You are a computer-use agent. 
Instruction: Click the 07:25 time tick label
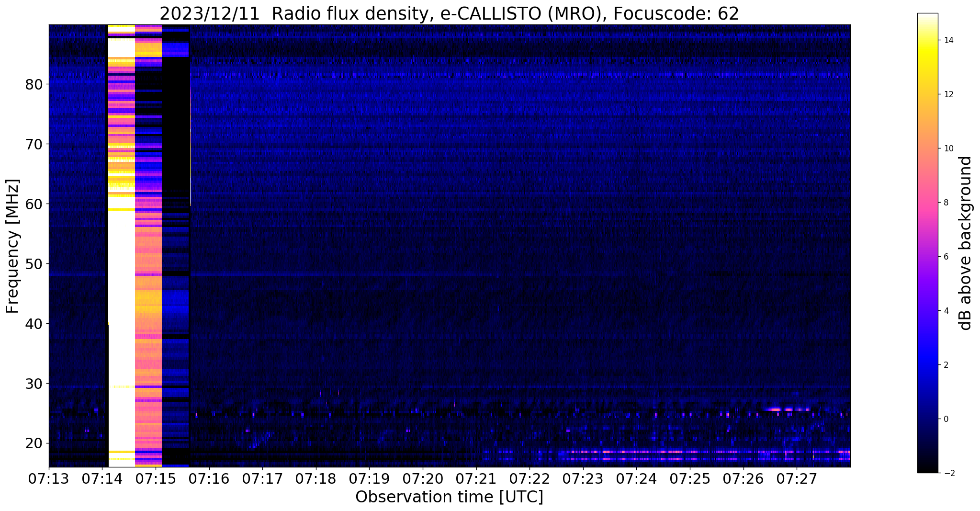690,479
